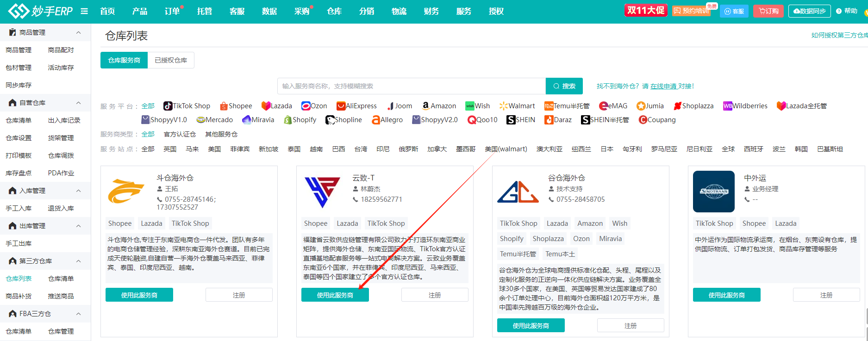Filter by Qoo10 platform
Viewport: 868px width, 341px height.
[482, 120]
